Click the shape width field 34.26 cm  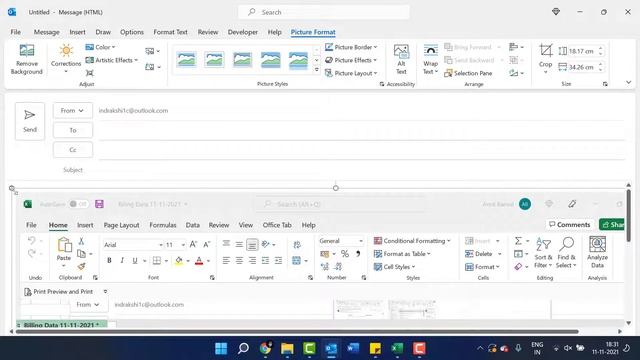click(x=581, y=67)
